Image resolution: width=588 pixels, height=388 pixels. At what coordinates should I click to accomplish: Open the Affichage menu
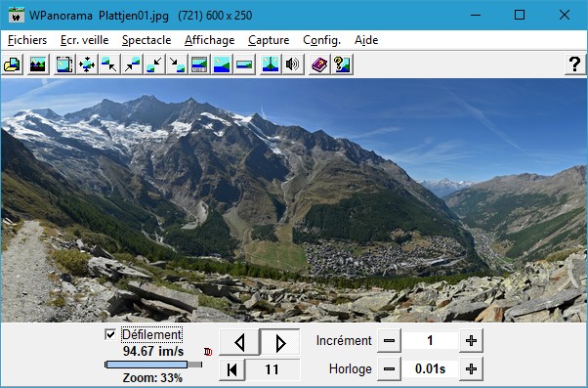point(210,40)
